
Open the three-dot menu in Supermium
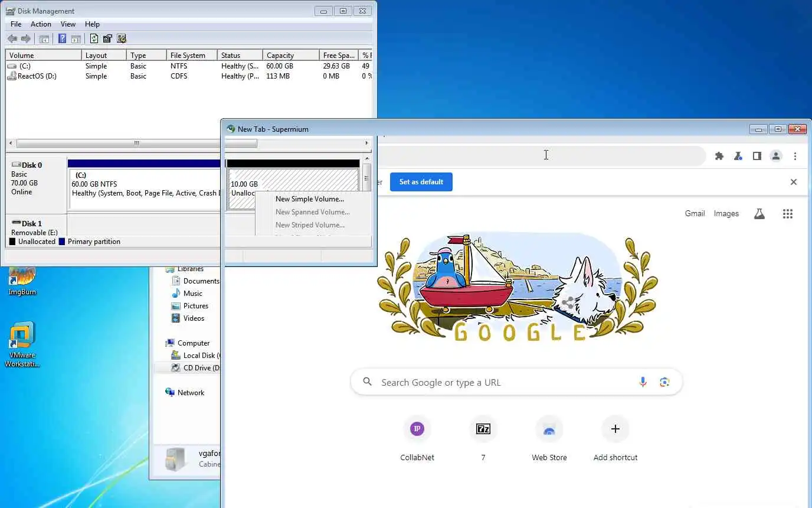coord(795,156)
